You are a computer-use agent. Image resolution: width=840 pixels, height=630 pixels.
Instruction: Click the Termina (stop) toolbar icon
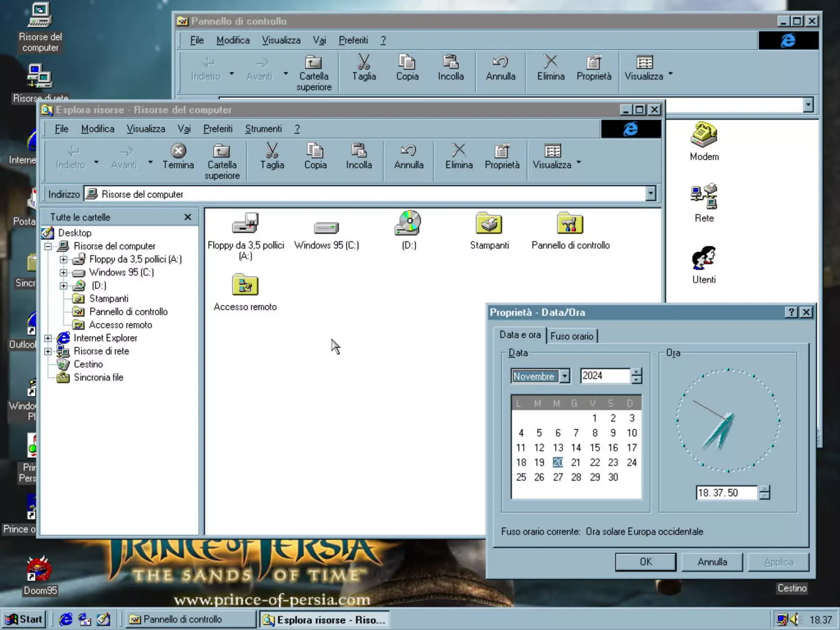pos(178,151)
